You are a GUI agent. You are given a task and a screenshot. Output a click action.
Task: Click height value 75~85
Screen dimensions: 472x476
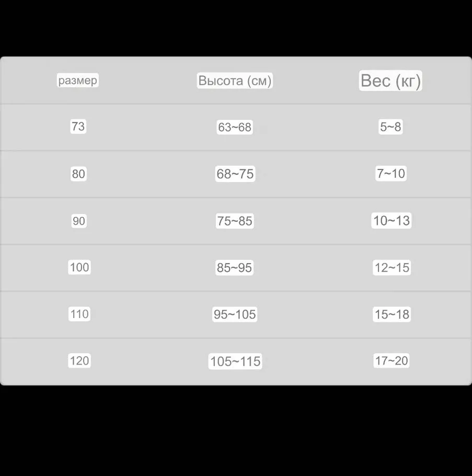[x=235, y=221]
